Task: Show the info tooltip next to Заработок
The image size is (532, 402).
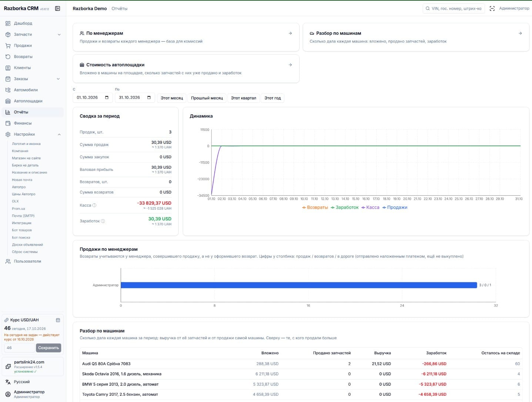Action: [103, 221]
